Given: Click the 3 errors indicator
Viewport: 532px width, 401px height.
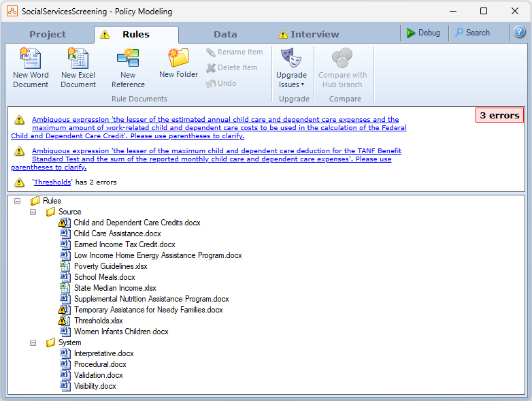Looking at the screenshot, I should [x=499, y=116].
